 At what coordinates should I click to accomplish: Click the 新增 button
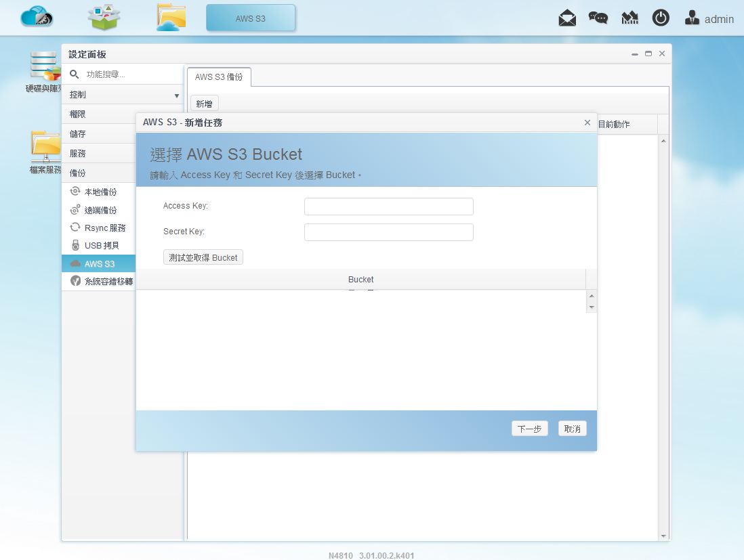pyautogui.click(x=204, y=104)
